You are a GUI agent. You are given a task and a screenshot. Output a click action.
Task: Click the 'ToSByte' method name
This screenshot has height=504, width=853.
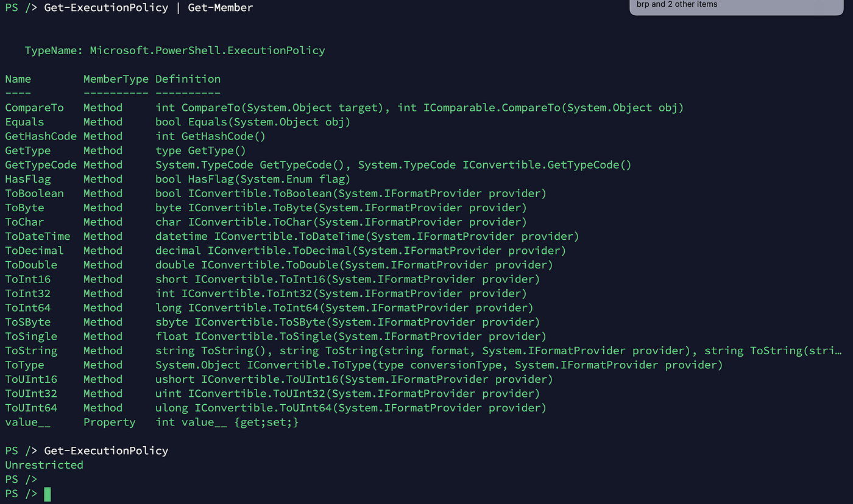pos(28,322)
